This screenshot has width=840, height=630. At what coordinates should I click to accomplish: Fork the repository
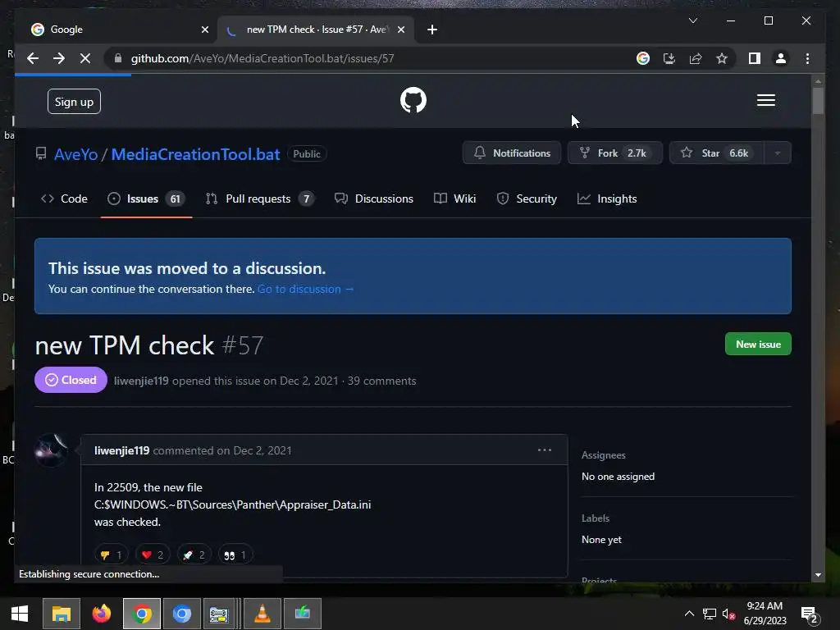coord(614,153)
